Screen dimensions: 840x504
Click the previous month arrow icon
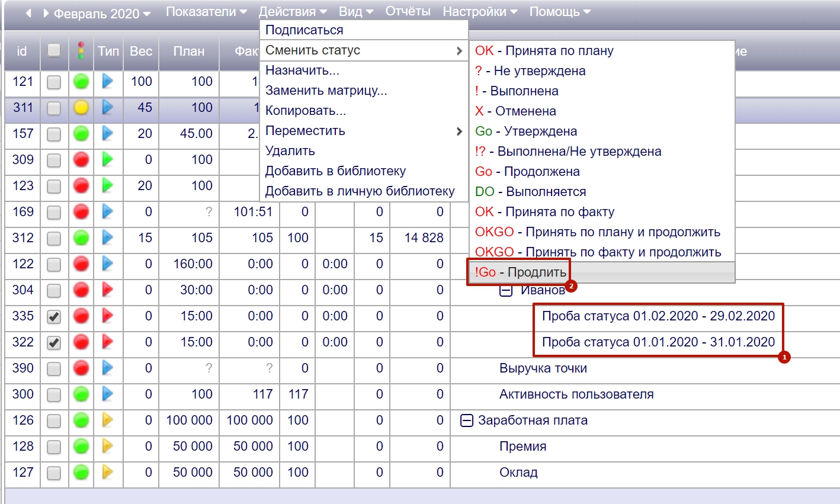tap(28, 13)
